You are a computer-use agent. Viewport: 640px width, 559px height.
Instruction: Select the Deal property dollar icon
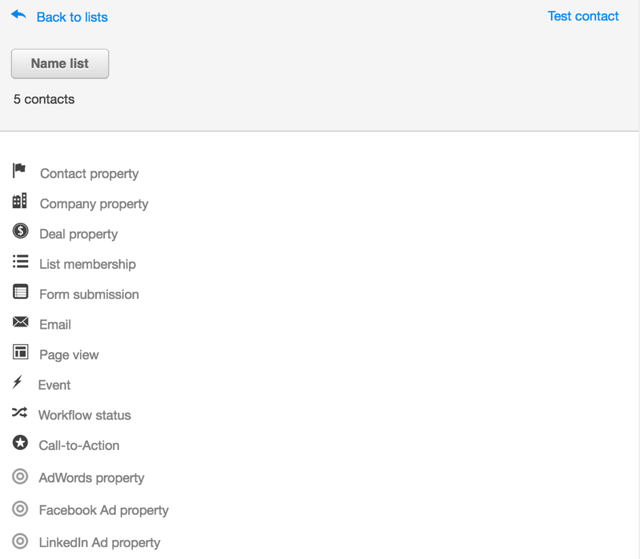(20, 231)
